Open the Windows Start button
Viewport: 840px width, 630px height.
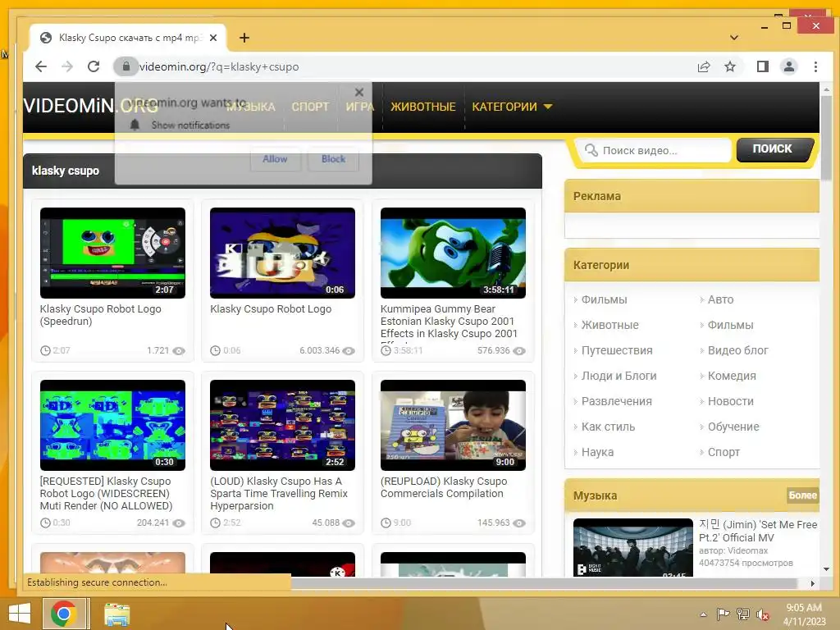pyautogui.click(x=20, y=614)
